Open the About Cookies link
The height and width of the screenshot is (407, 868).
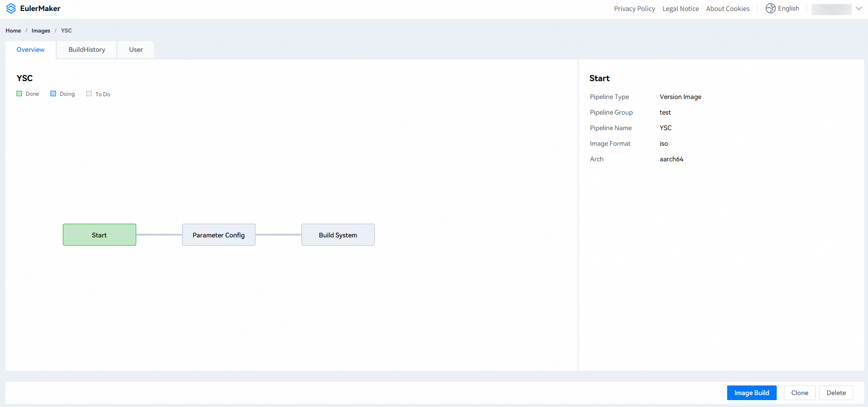point(728,9)
